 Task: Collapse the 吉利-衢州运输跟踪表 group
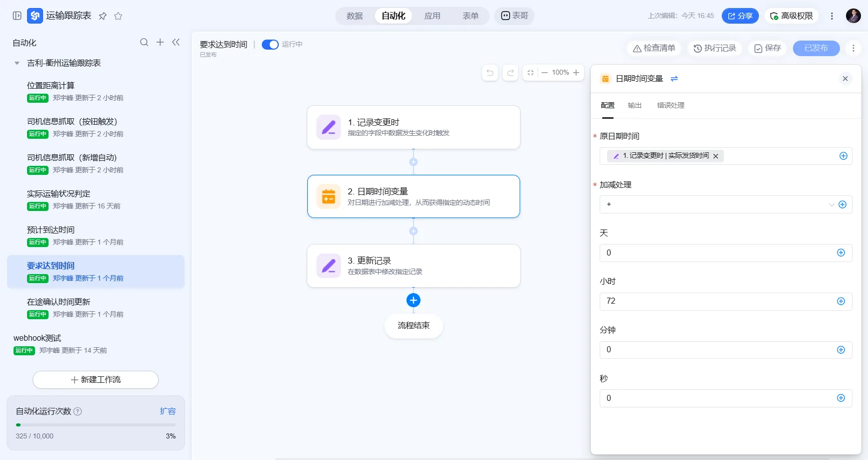click(x=17, y=63)
